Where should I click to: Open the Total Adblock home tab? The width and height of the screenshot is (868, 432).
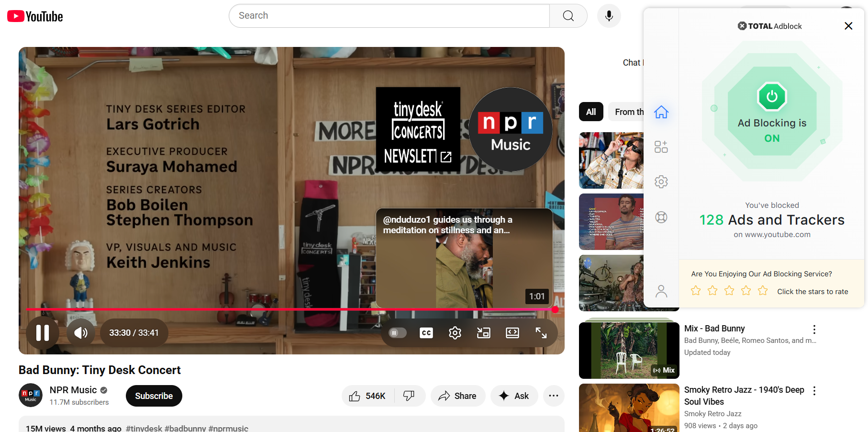[661, 112]
